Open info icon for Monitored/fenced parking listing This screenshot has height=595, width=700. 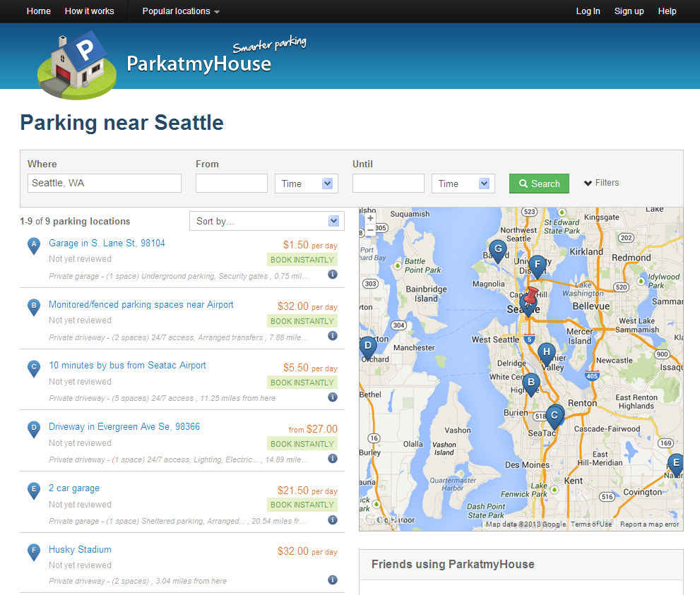pos(333,335)
